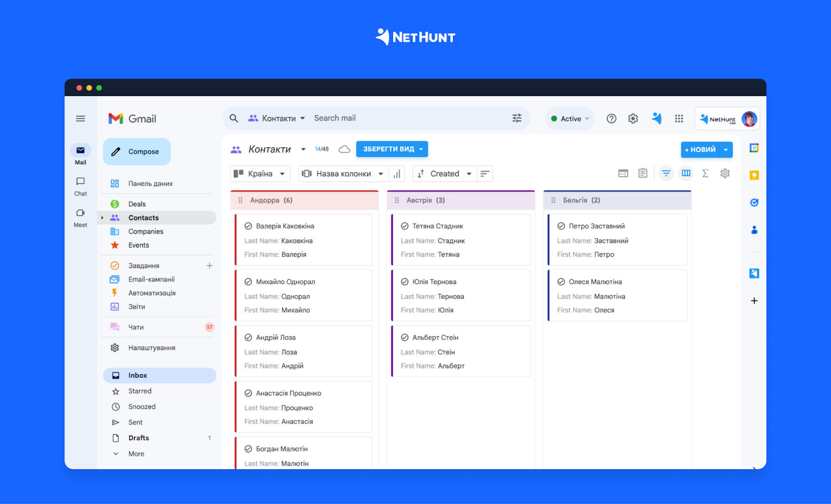Focus the Search mail input field
The image size is (831, 504).
(408, 118)
